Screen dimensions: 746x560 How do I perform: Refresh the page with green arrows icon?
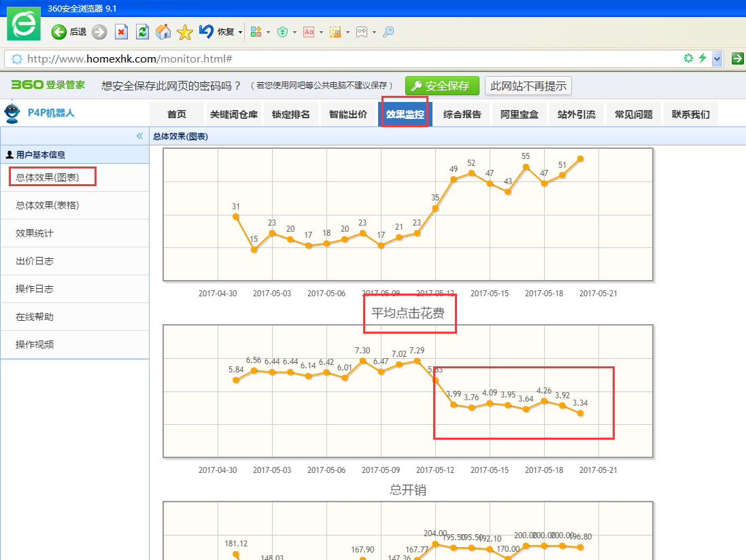coord(142,32)
